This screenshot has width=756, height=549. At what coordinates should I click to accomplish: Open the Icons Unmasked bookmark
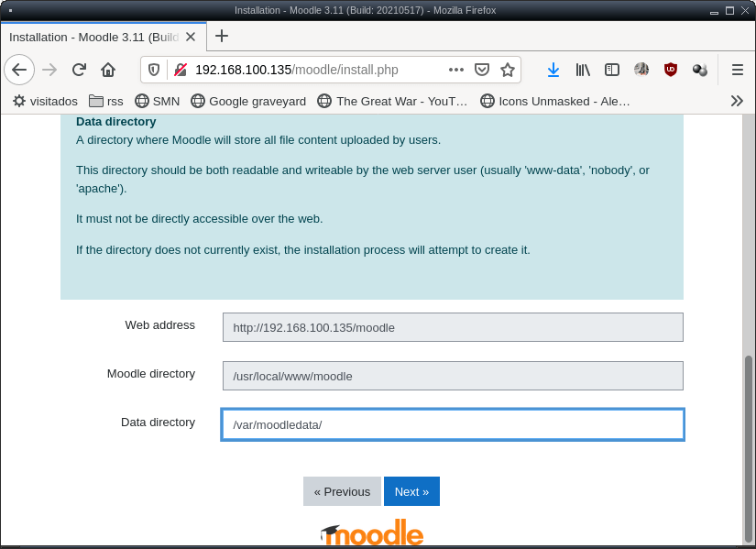click(555, 102)
